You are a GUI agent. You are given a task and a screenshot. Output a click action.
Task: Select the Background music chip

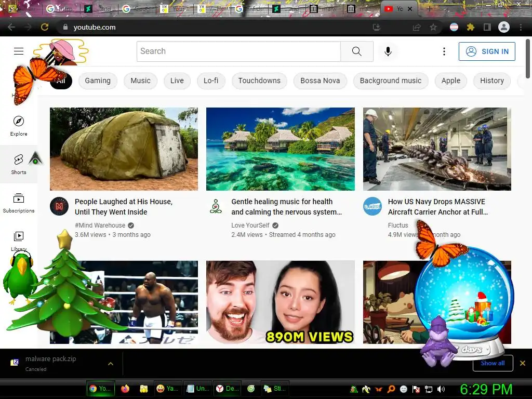(391, 81)
